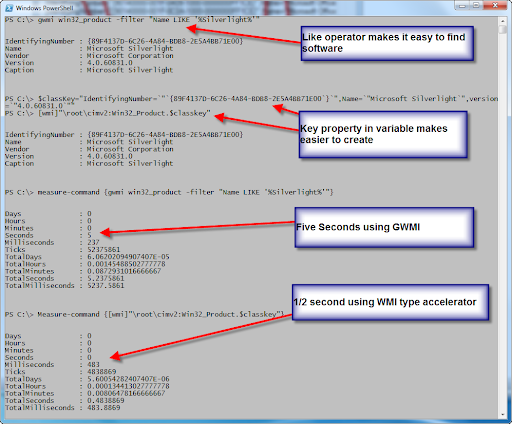Select the "Ticks : 52375861" row
The image size is (512, 424).
[62, 250]
